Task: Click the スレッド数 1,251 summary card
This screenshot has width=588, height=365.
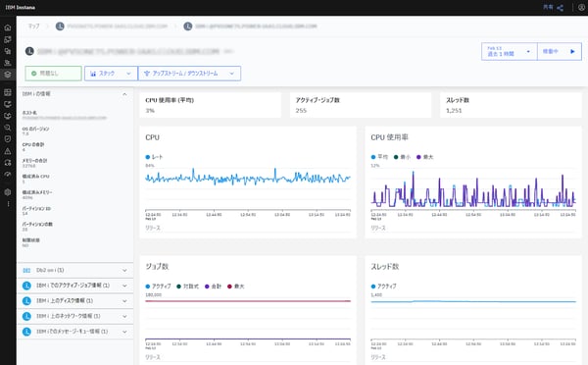Action: 511,105
